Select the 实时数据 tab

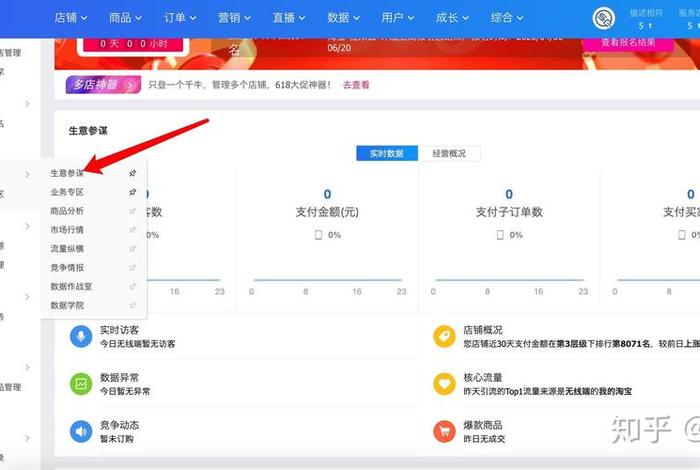pos(387,154)
